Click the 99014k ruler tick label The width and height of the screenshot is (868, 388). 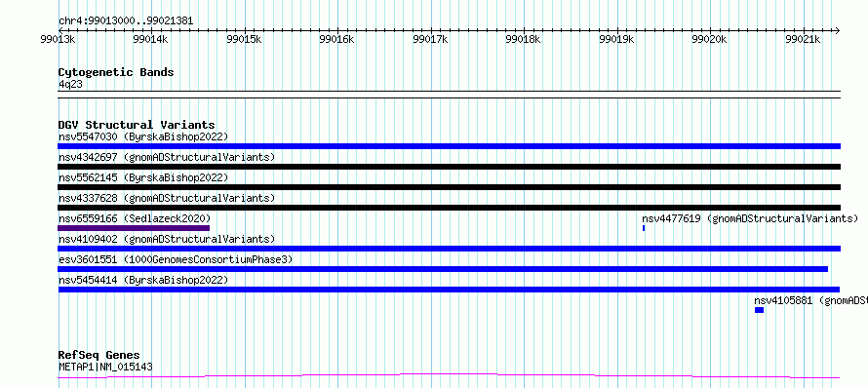151,39
